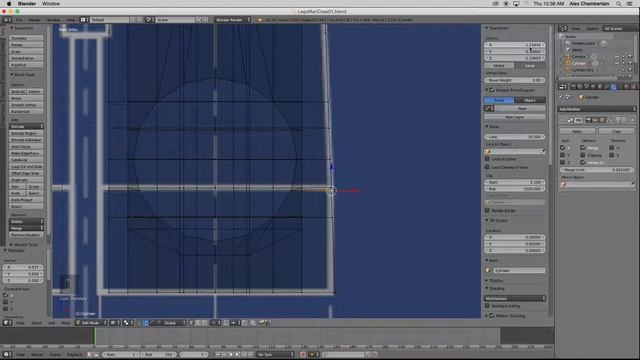Image resolution: width=640 pixels, height=360 pixels.
Task: Toggle the mirror Clipping checkbox
Action: click(583, 155)
